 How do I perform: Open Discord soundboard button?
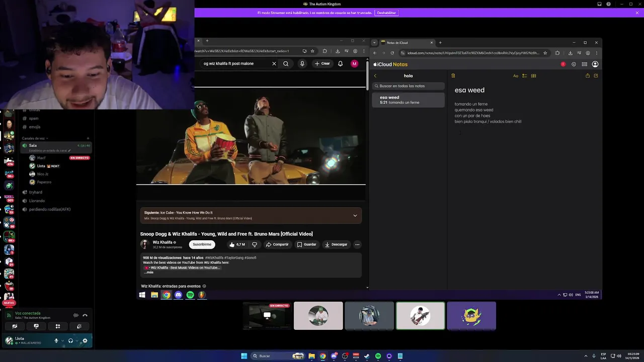pyautogui.click(x=79, y=326)
